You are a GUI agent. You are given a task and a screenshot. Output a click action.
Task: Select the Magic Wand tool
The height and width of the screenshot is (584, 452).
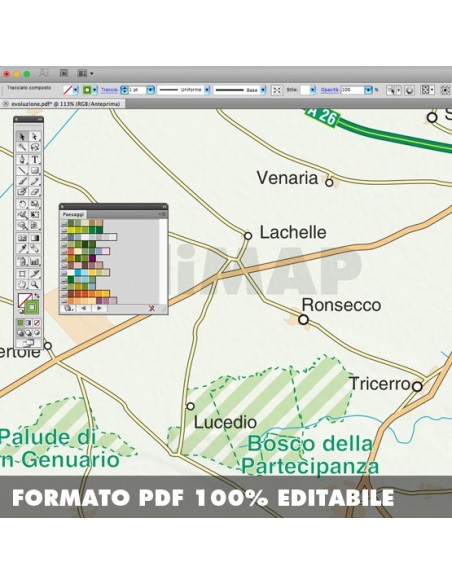click(x=22, y=147)
